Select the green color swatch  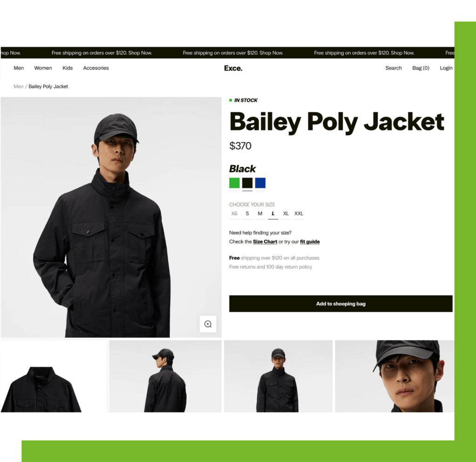234,183
